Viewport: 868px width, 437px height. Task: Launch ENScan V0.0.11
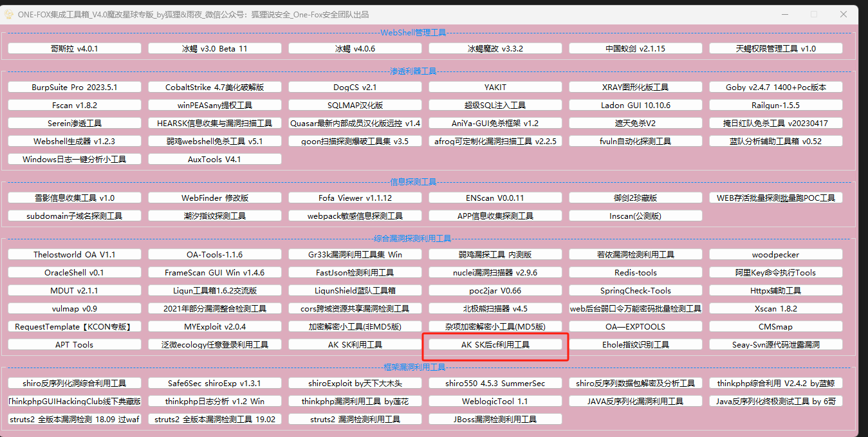coord(495,198)
